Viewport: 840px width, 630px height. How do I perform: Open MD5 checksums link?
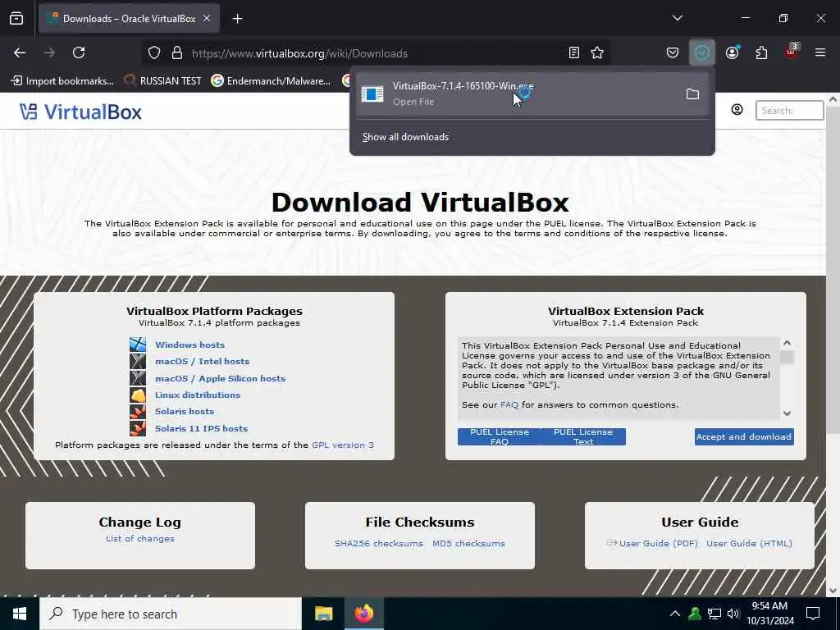click(468, 544)
